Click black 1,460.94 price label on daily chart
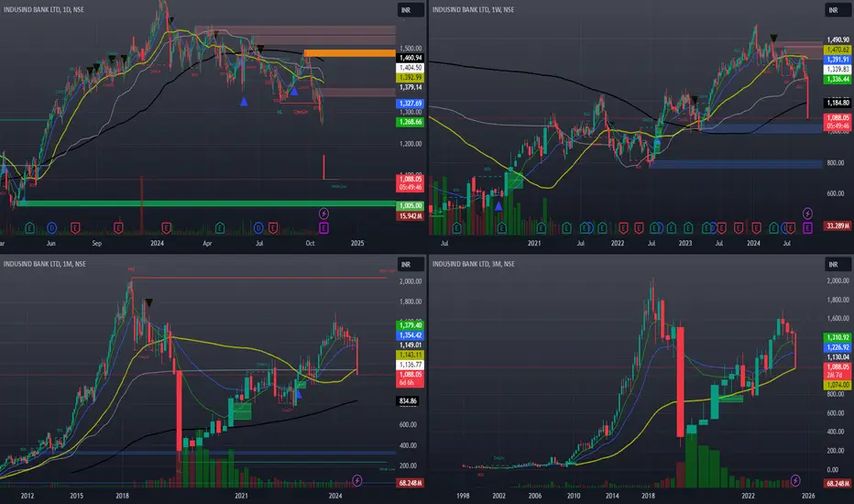854x504 pixels. coord(411,58)
